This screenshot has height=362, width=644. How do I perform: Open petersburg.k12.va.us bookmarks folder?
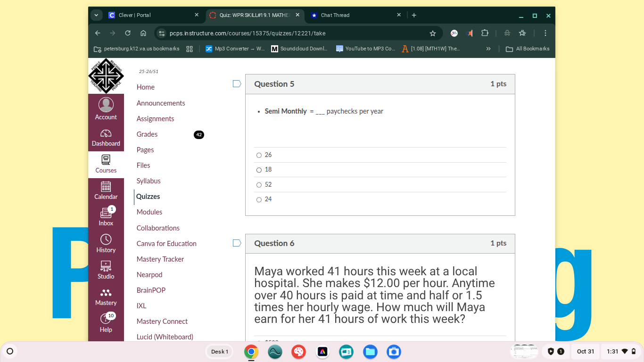tap(137, 49)
